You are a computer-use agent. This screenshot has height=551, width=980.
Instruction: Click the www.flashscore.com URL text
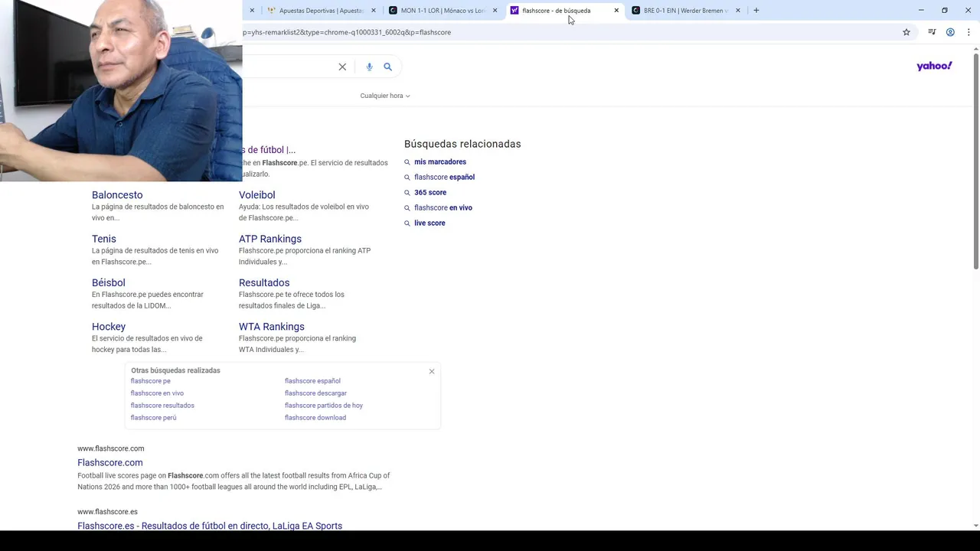pyautogui.click(x=110, y=448)
